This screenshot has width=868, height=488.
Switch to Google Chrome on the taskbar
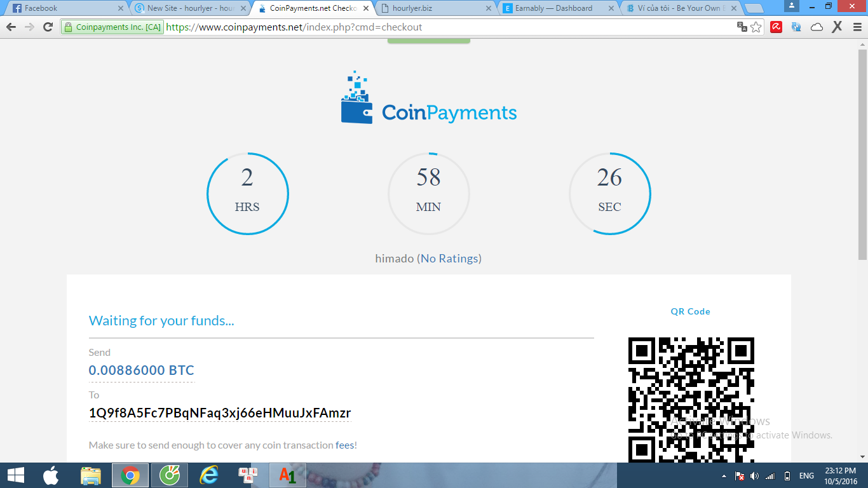(130, 475)
